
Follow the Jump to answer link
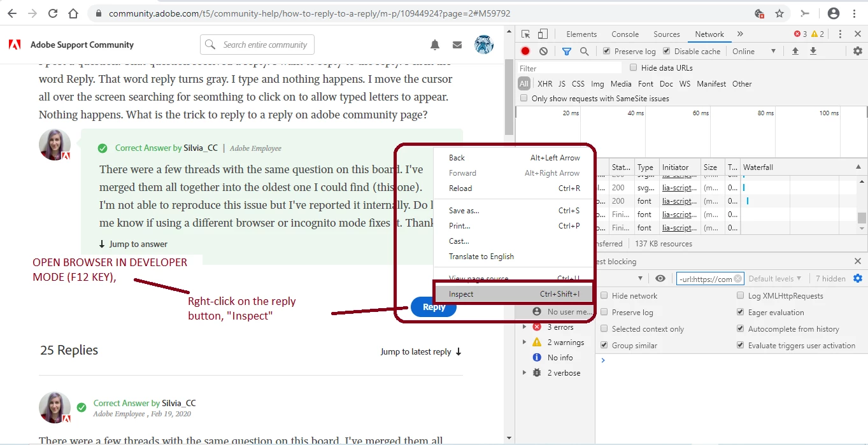click(133, 244)
